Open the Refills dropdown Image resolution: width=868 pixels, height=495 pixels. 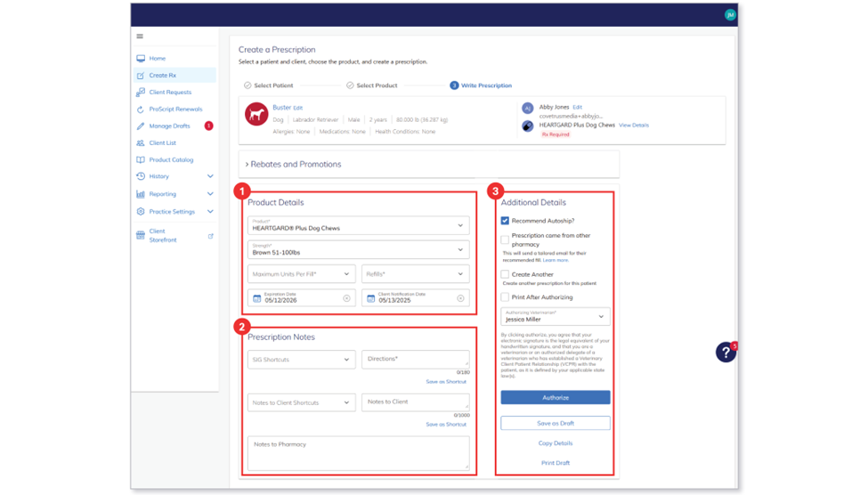(416, 274)
